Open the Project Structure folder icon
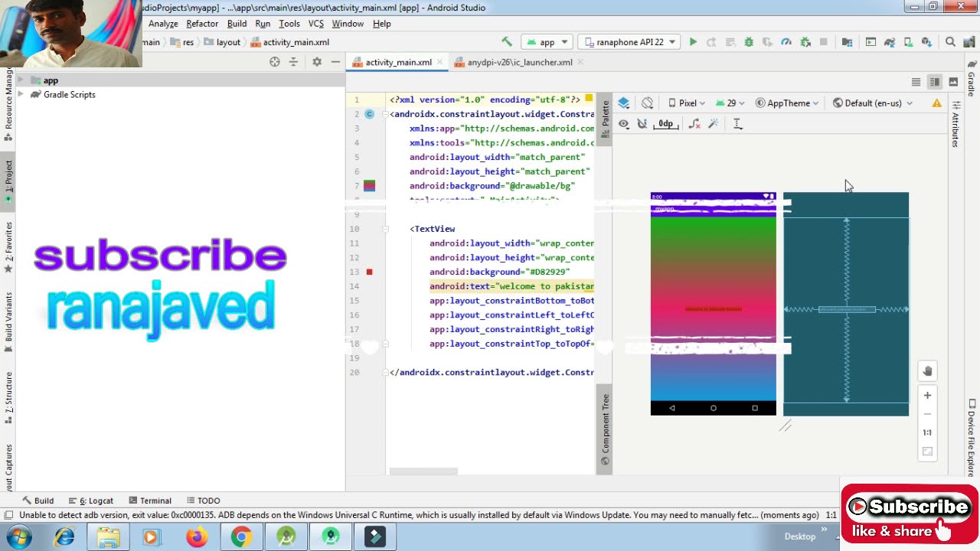Image resolution: width=980 pixels, height=551 pixels. [x=847, y=42]
